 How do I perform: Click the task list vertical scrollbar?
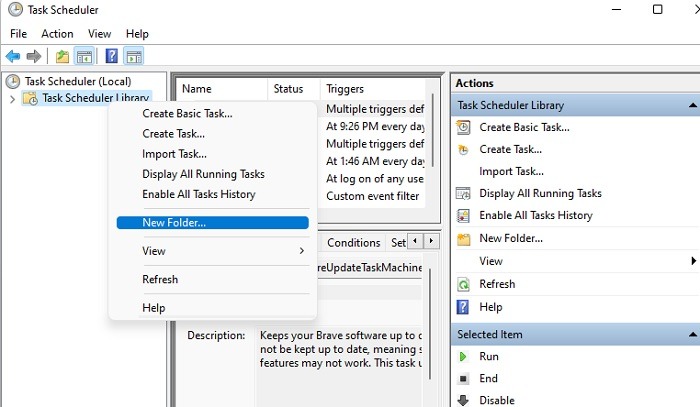click(x=432, y=130)
